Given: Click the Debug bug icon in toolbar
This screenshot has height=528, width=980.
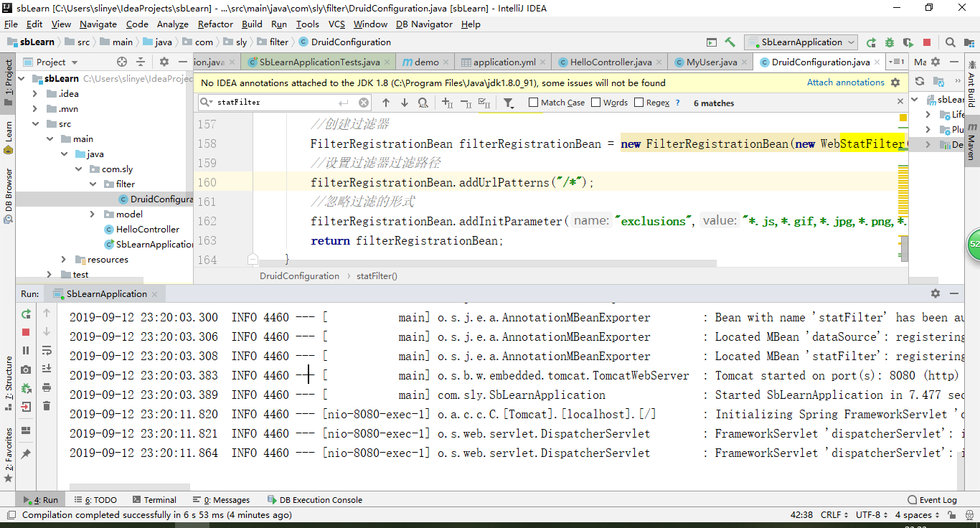Looking at the screenshot, I should (x=890, y=42).
